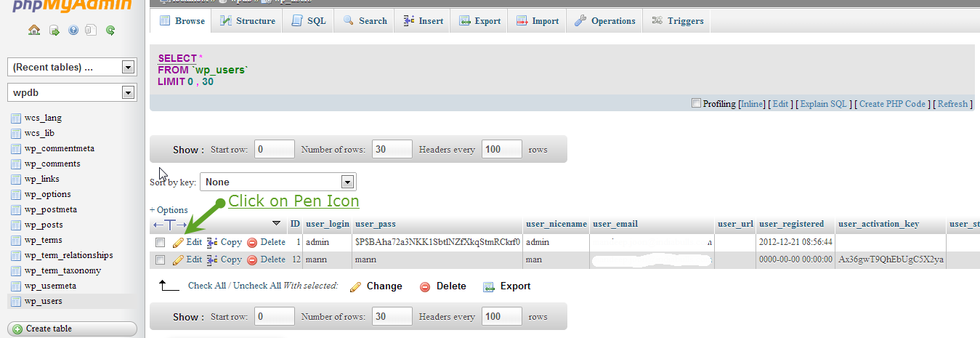Open the Structure tab

click(248, 21)
